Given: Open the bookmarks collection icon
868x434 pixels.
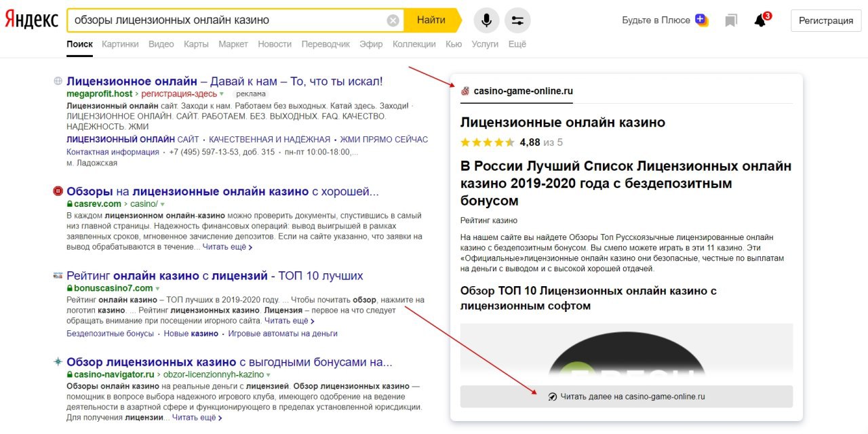Looking at the screenshot, I should 731,20.
